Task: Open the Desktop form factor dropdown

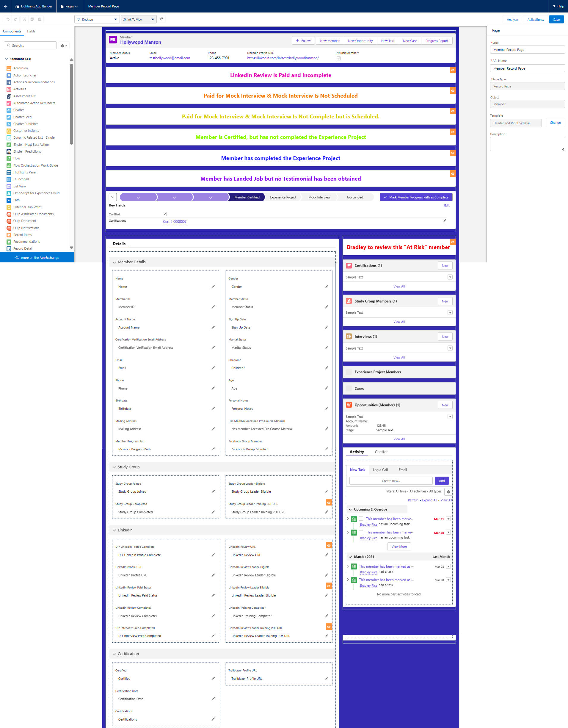Action: (x=97, y=19)
